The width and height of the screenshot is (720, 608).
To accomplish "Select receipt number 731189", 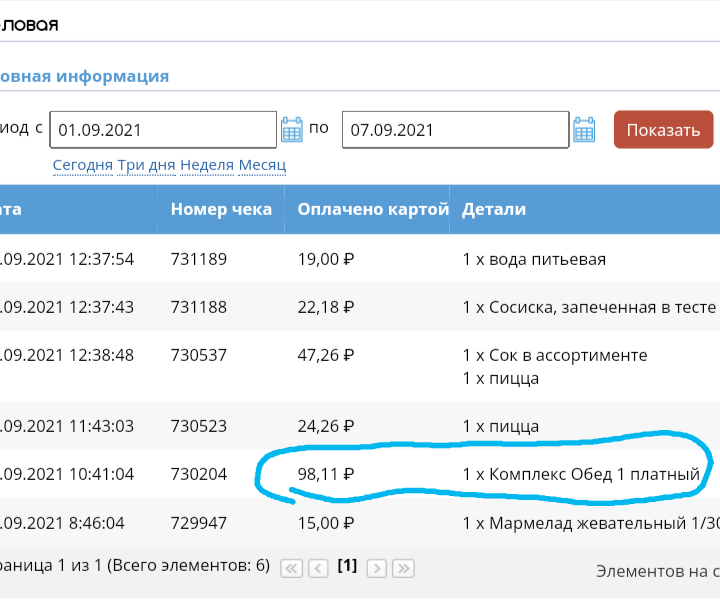I will tap(199, 259).
